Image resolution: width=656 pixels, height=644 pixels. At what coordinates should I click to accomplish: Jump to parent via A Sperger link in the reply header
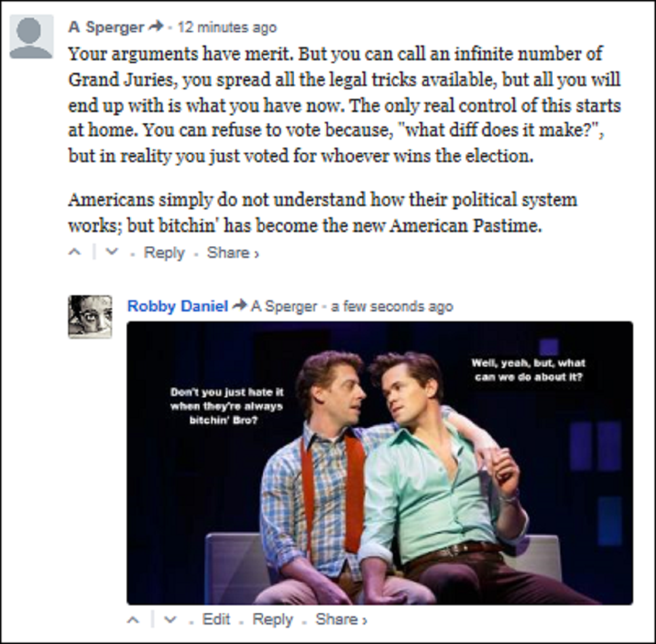(x=283, y=306)
